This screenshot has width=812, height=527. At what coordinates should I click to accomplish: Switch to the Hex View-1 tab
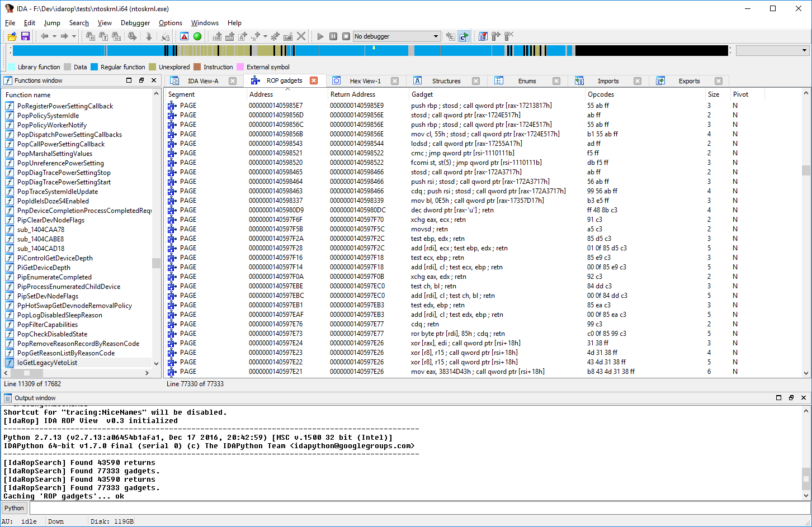pos(365,81)
